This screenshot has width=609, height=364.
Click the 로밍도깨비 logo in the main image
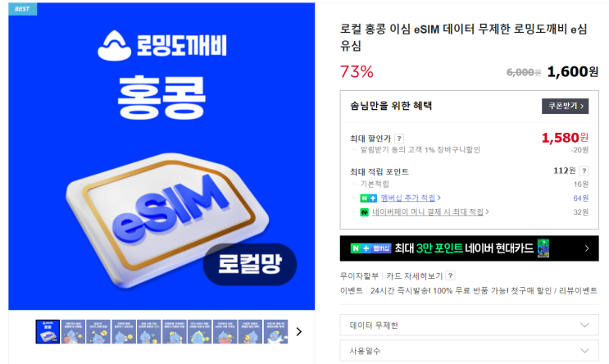click(162, 45)
